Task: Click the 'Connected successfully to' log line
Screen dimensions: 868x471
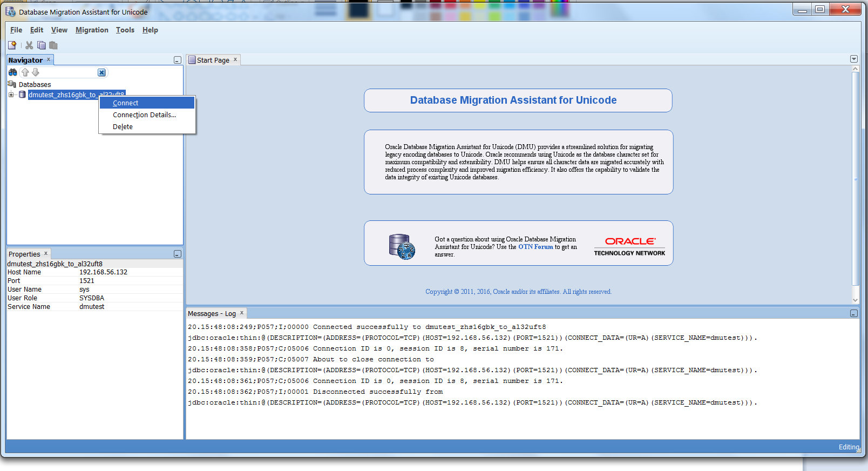Action: 367,327
